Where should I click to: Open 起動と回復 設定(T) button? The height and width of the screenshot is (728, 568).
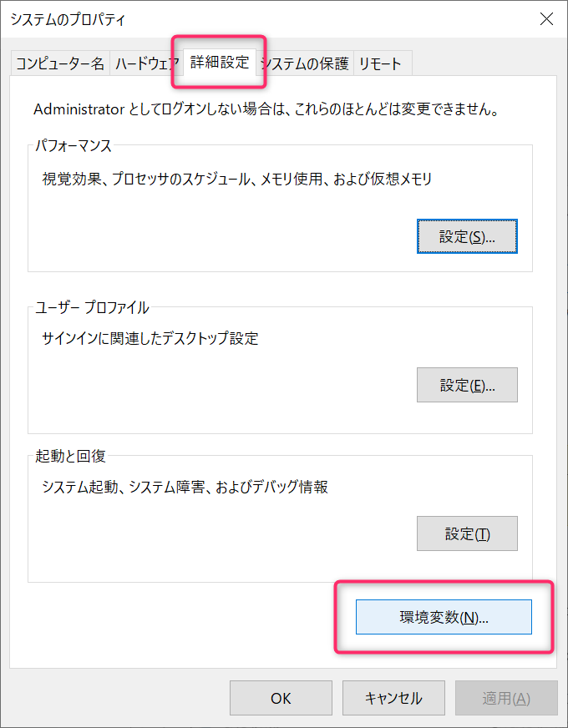click(x=467, y=533)
